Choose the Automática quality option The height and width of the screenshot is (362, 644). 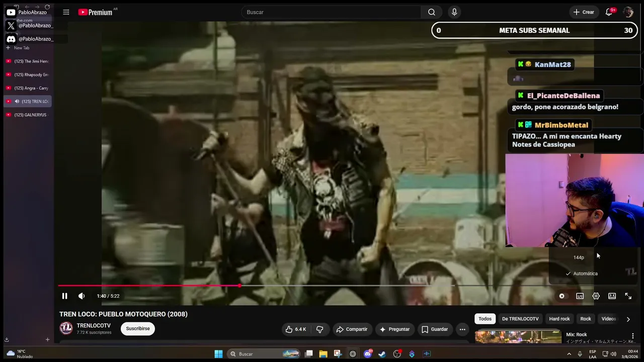tap(585, 274)
